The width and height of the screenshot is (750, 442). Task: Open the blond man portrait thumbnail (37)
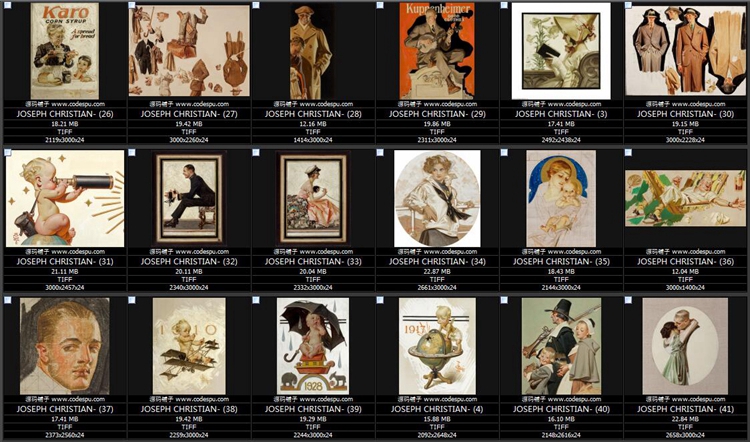(x=65, y=346)
